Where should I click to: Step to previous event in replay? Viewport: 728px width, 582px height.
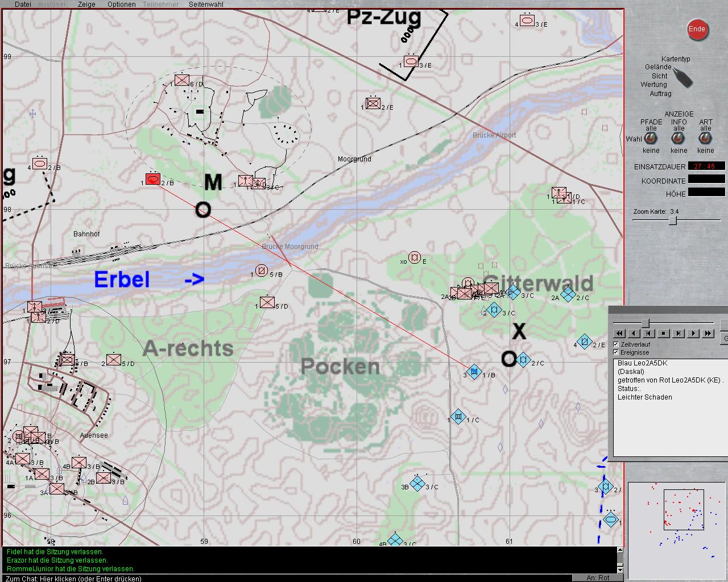pos(648,334)
